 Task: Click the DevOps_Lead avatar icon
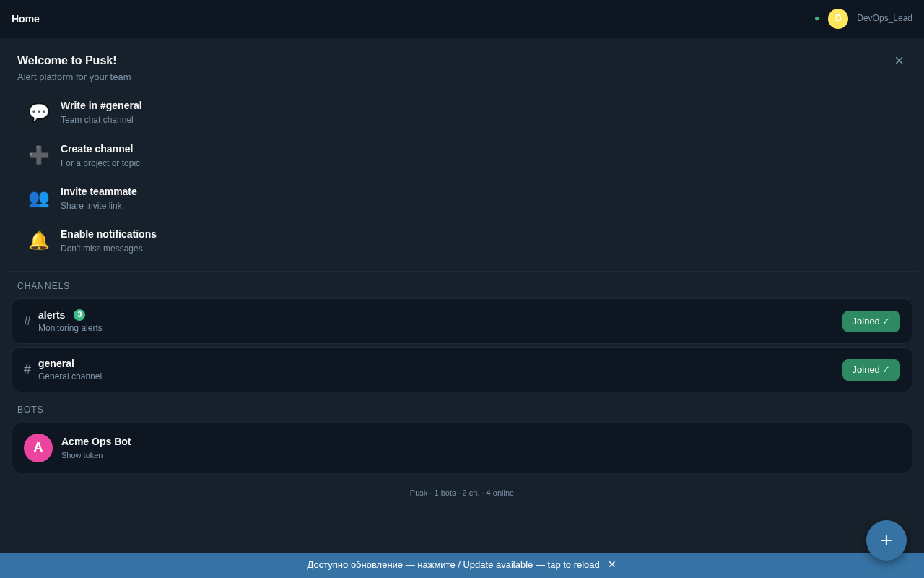click(x=838, y=19)
